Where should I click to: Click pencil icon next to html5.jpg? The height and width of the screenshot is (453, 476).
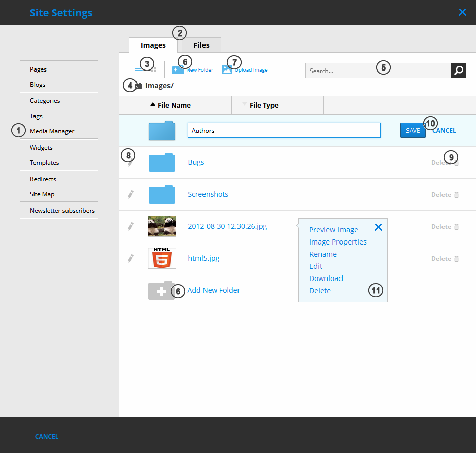point(130,258)
